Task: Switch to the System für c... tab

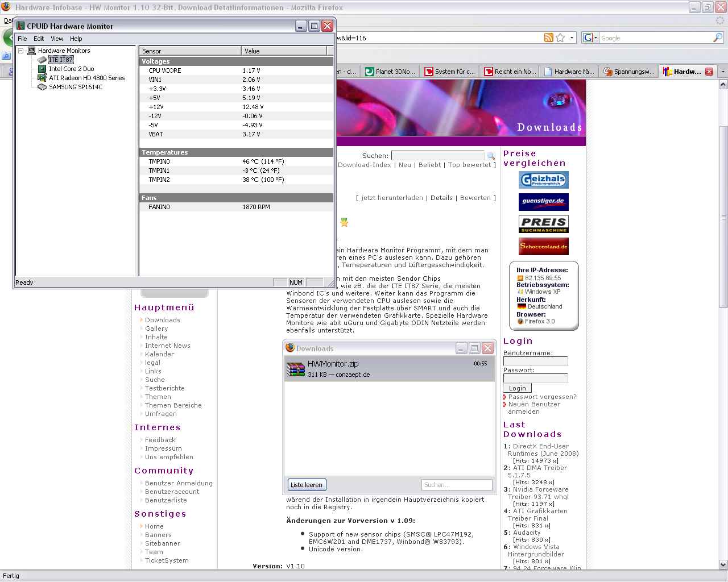Action: pos(449,72)
